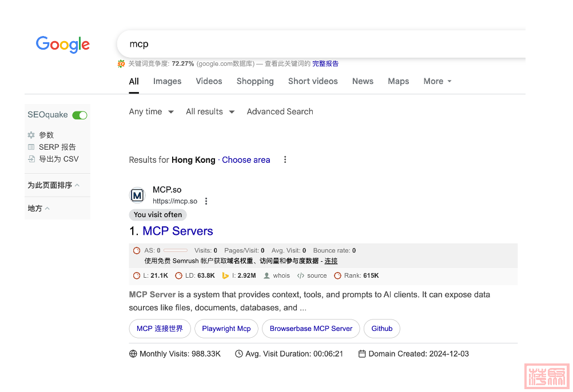Screen dimensions: 573x392
Task: Expand the All results dropdown
Action: 210,112
